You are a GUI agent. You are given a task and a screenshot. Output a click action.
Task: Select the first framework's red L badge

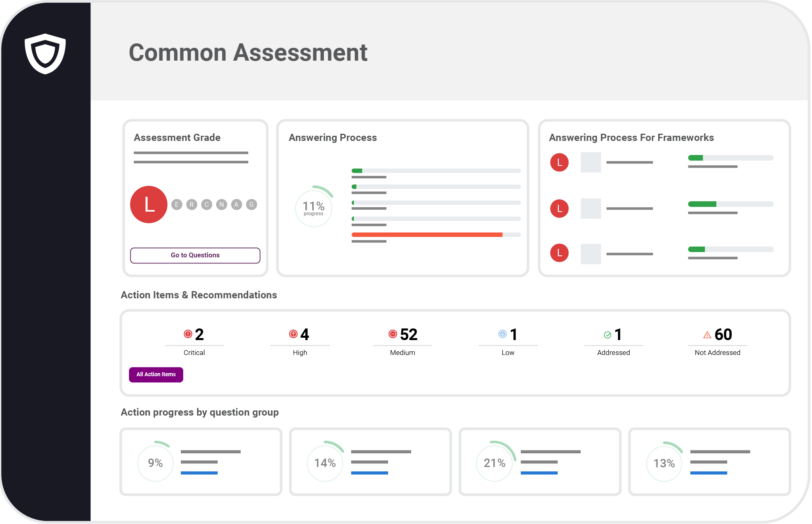click(x=559, y=163)
